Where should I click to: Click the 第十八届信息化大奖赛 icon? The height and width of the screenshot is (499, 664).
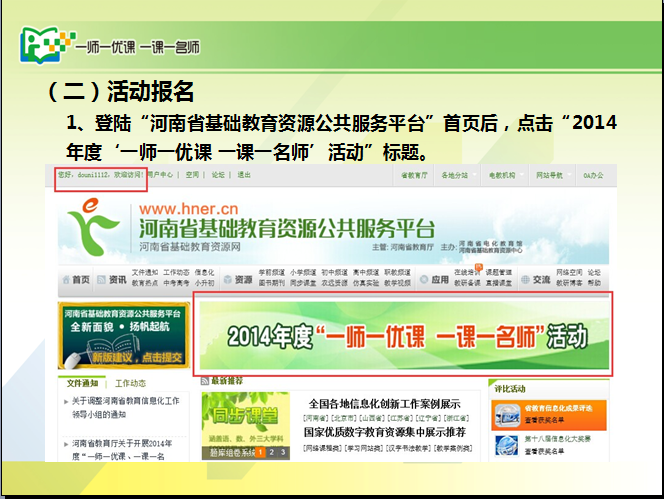pyautogui.click(x=507, y=445)
